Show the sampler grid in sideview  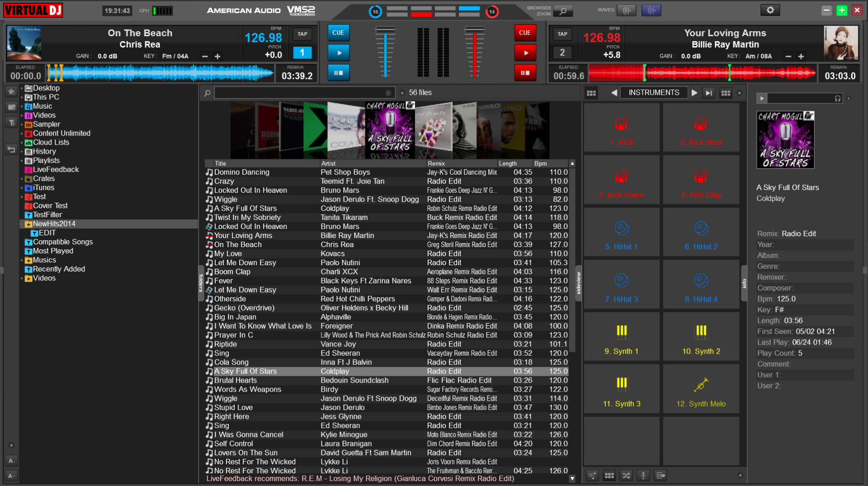[x=609, y=475]
